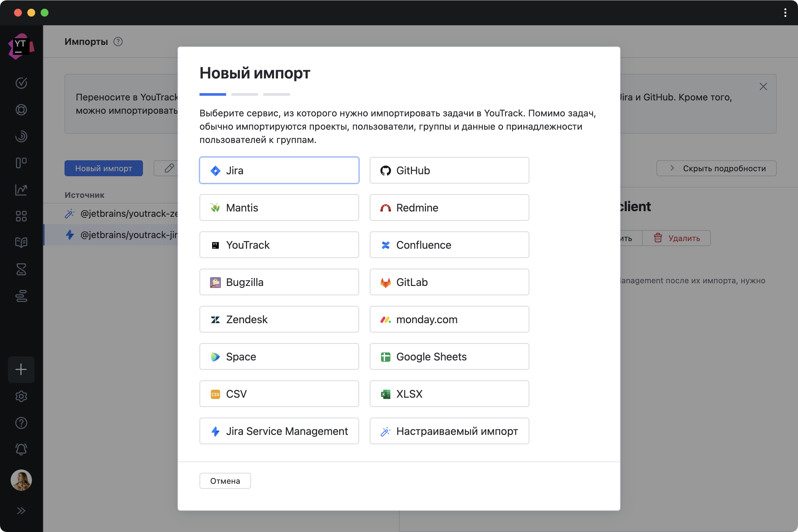
Task: Select @jetbrains/youtrack-ze import row
Action: pyautogui.click(x=111, y=214)
